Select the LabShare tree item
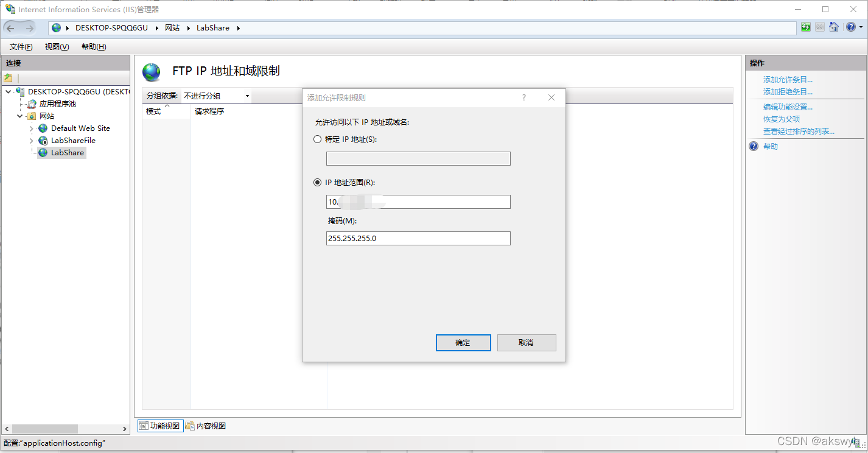This screenshot has height=453, width=868. (68, 153)
